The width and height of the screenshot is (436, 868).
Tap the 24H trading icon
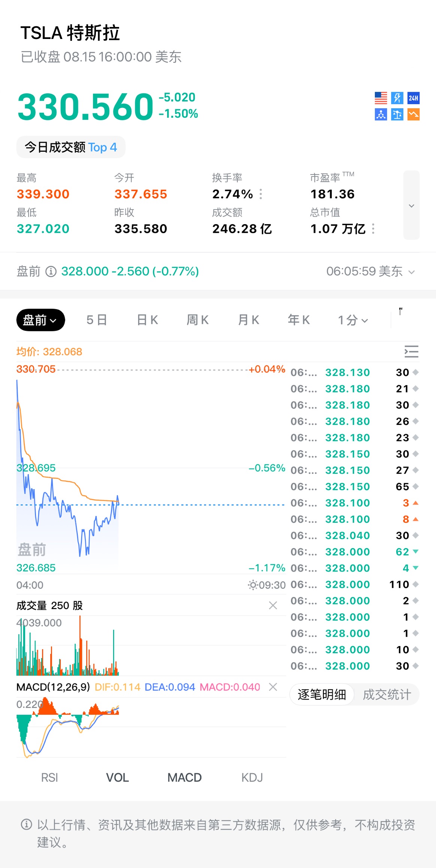[x=413, y=98]
